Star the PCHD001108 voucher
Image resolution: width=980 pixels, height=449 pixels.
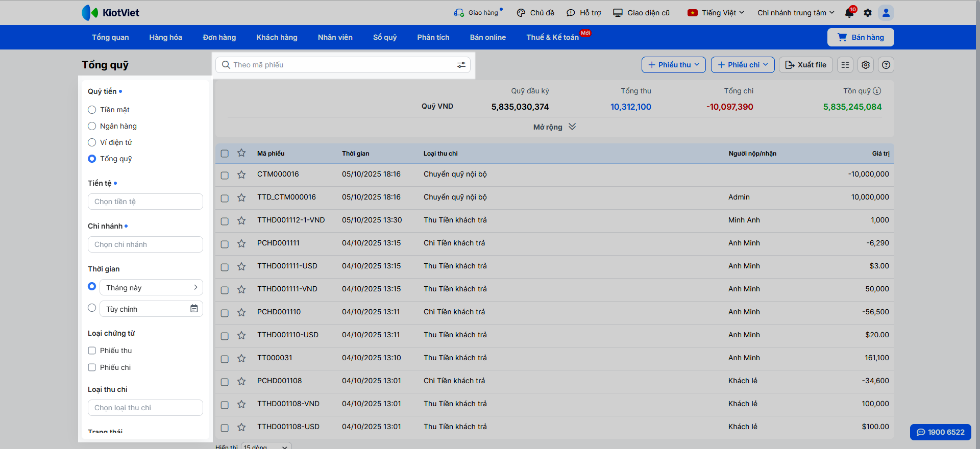pyautogui.click(x=241, y=381)
